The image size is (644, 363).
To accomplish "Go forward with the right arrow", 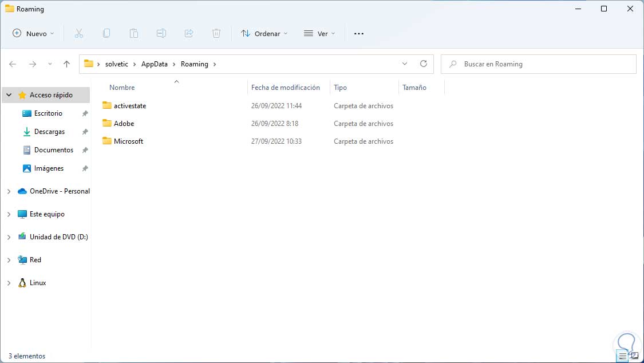I will [33, 64].
